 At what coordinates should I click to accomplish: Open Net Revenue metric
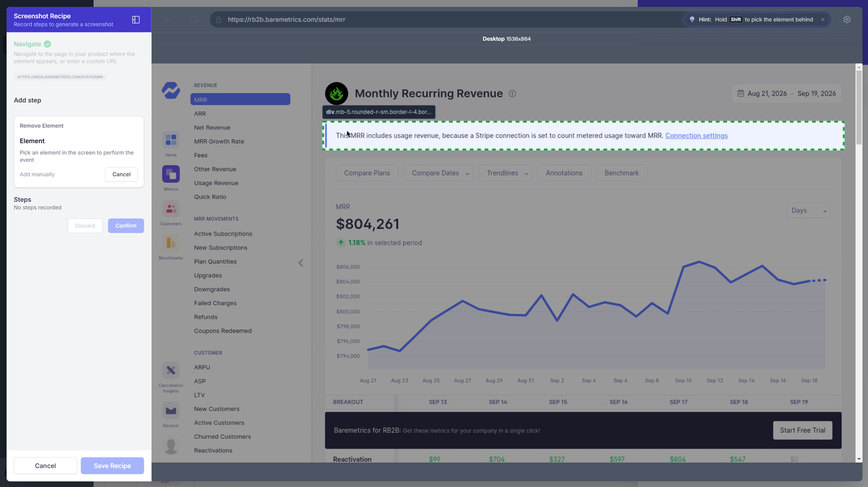click(212, 127)
